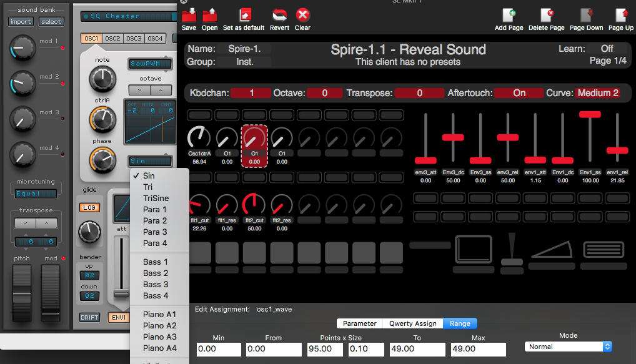Choose Para 3 from waveform menu

[x=159, y=232]
